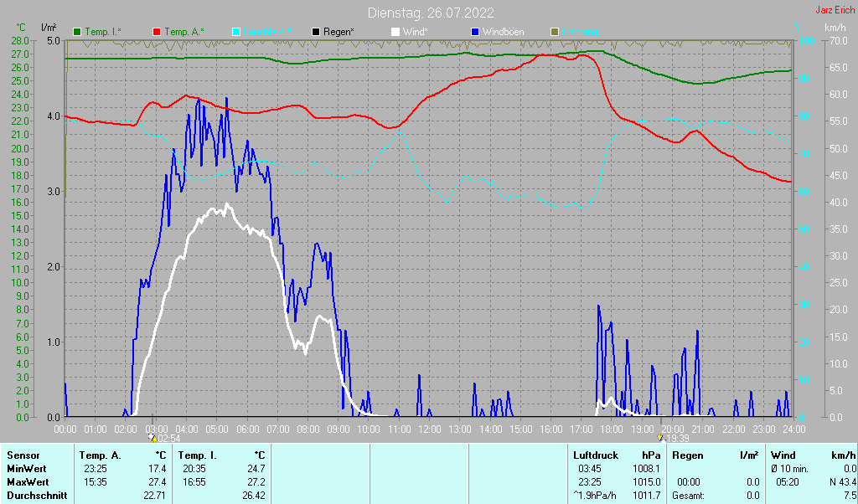Click the °C axis unit label
This screenshot has height=504, width=858.
tap(21, 28)
